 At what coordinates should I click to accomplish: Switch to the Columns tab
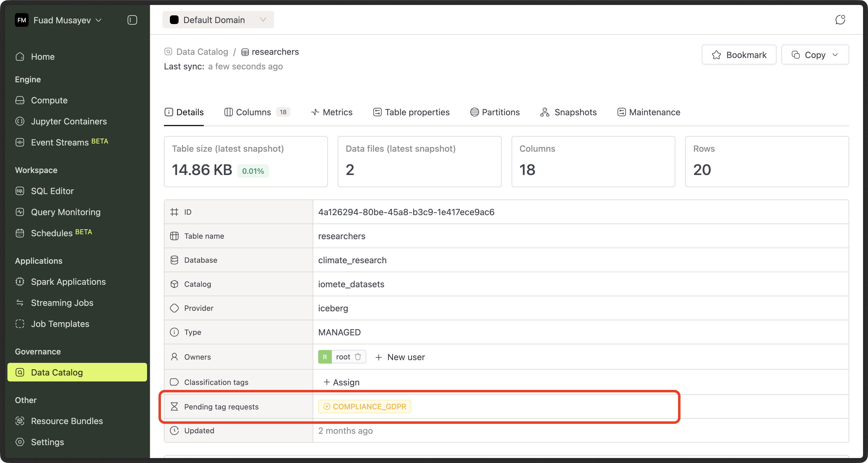(253, 112)
